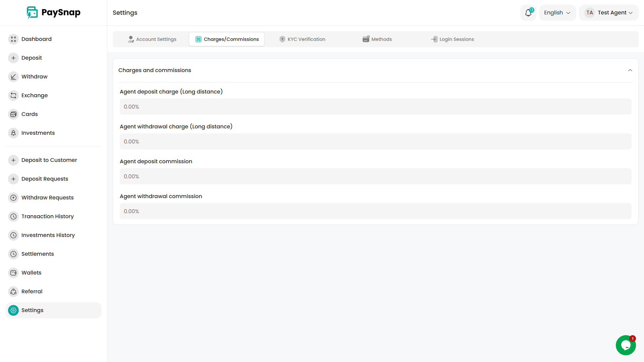Click the Agent withdrawal commission field
The height and width of the screenshot is (362, 644).
(375, 211)
